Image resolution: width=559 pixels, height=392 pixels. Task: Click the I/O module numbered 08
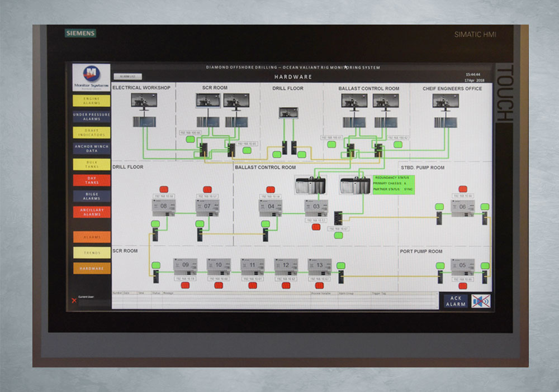point(163,207)
